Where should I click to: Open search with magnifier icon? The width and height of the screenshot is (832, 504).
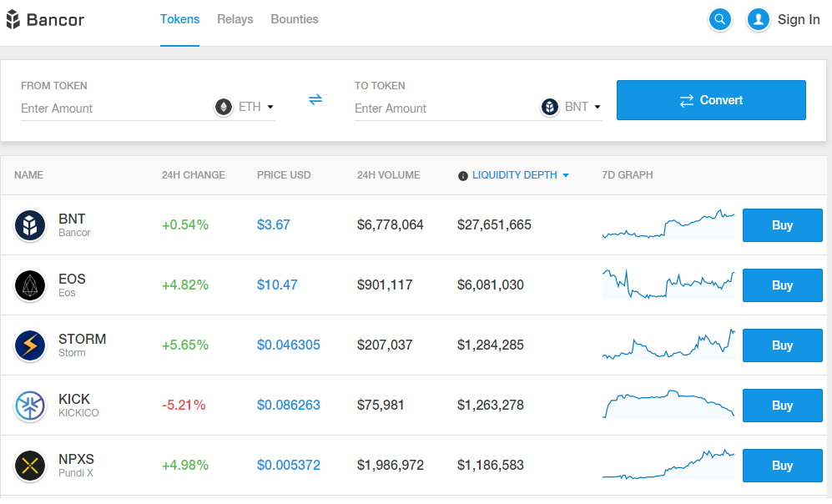tap(720, 20)
